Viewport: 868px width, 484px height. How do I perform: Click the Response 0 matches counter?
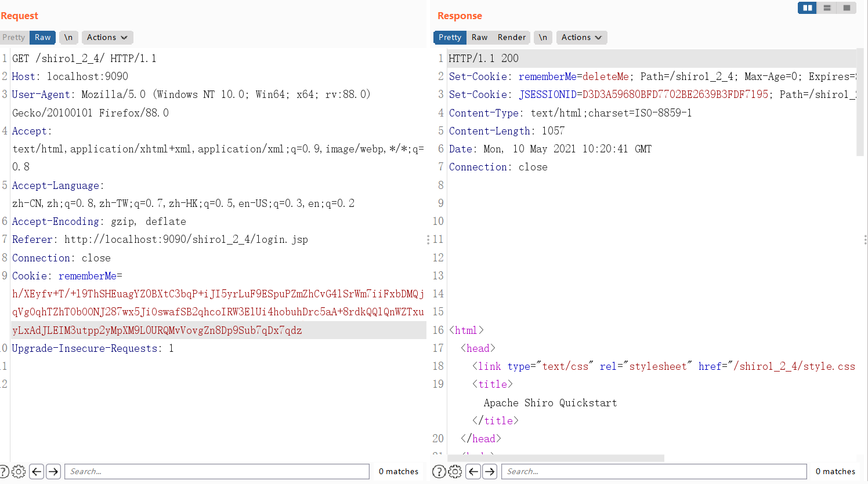click(836, 471)
